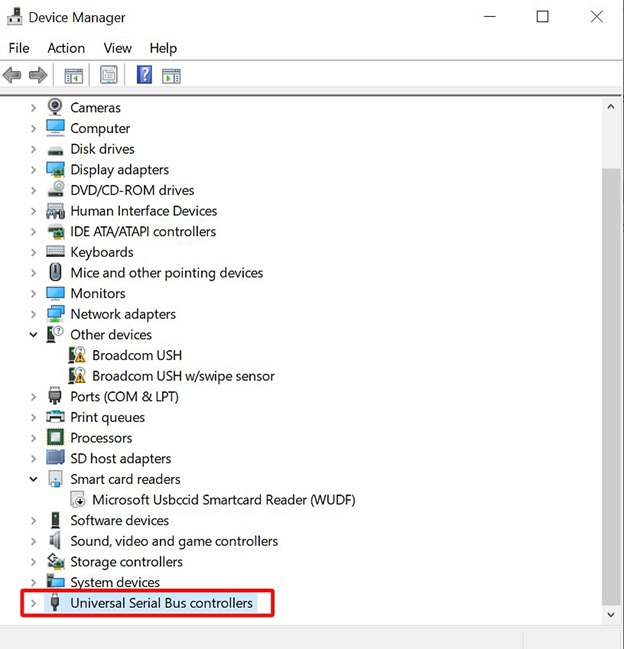The width and height of the screenshot is (624, 649).
Task: Click the Forward arrow in toolbar
Action: click(38, 75)
